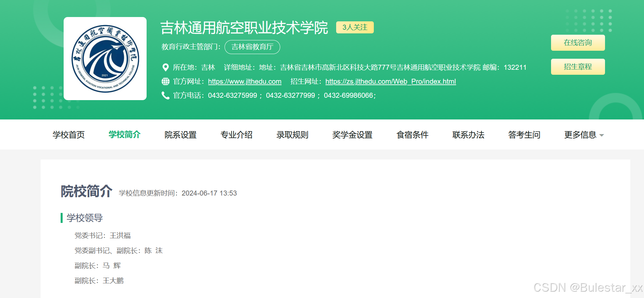Click the location pin icon beside 所在地
This screenshot has width=644, height=298.
pyautogui.click(x=165, y=67)
